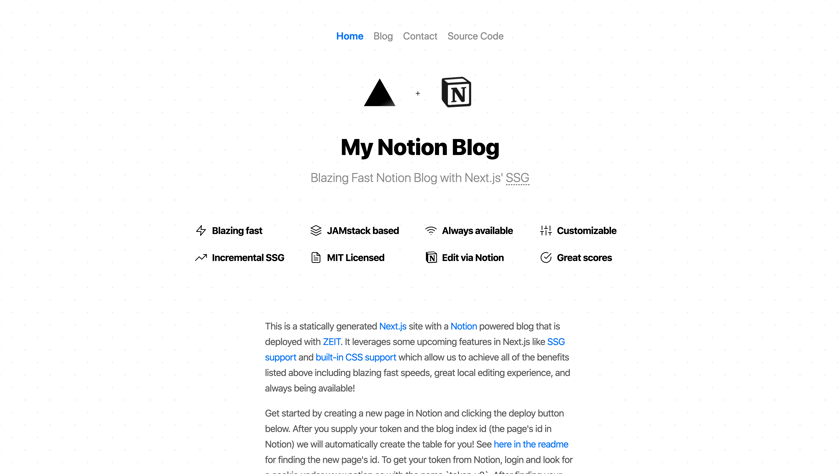The image size is (840, 474).
Task: Follow the Notion hyperlink in paragraph
Action: [x=463, y=326]
